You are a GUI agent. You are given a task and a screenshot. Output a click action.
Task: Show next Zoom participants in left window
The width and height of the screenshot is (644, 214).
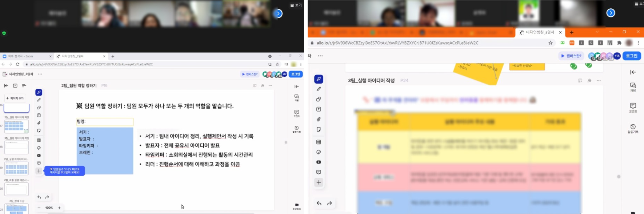278,13
